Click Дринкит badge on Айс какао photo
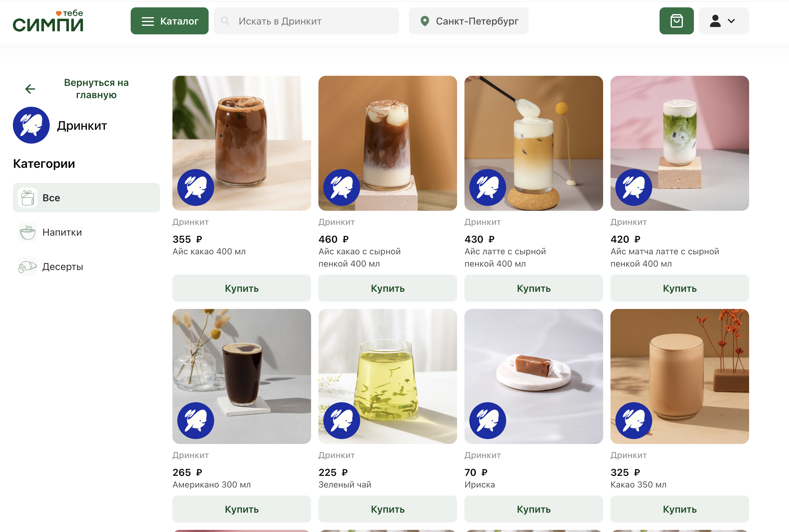This screenshot has height=532, width=789. click(x=196, y=187)
